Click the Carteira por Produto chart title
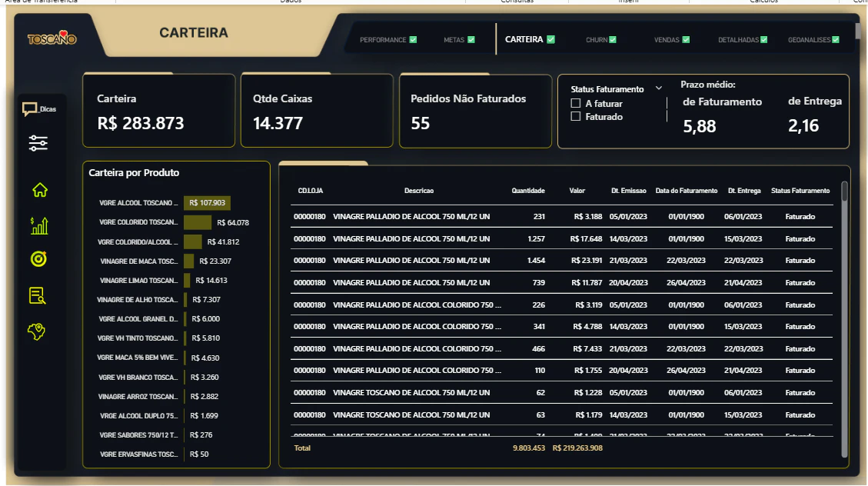Screen dimensions: 868x486 click(x=134, y=173)
